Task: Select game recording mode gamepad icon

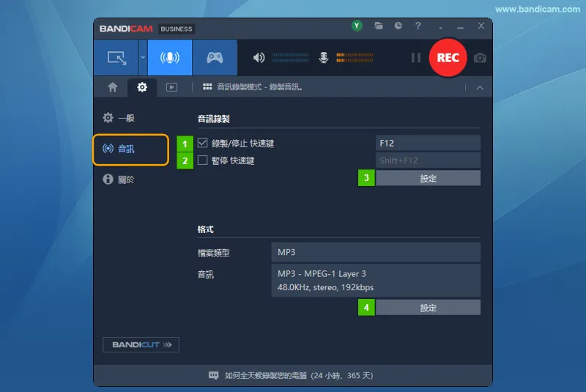Action: 215,58
